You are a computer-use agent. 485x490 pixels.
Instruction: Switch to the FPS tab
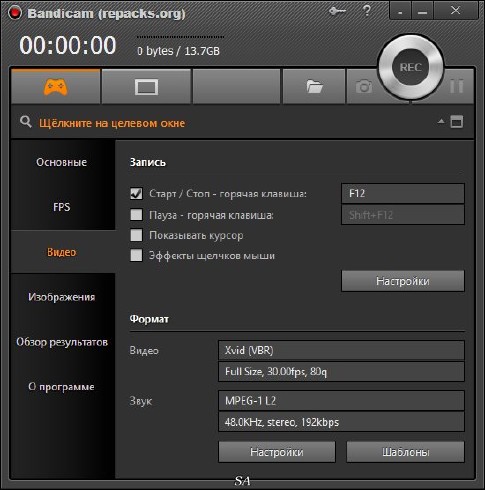(x=62, y=207)
